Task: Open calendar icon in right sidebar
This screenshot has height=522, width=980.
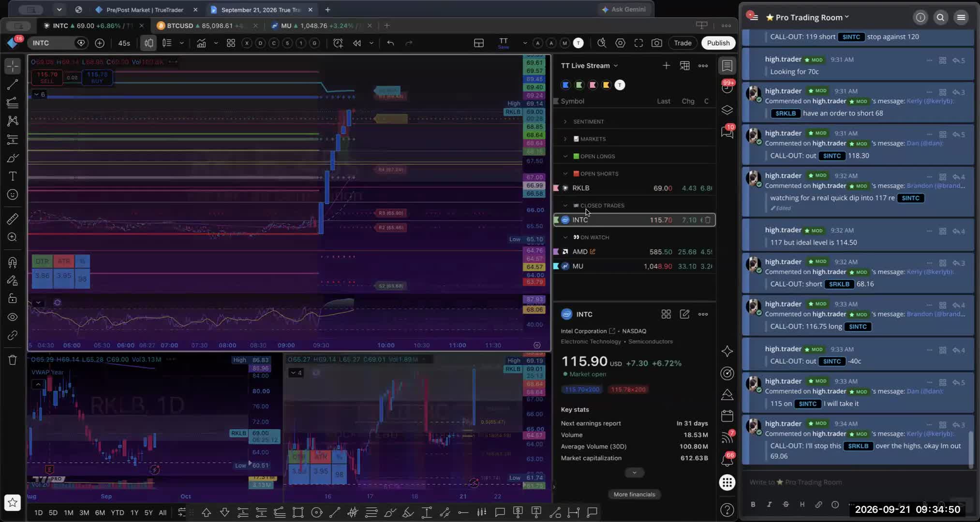Action: tap(727, 416)
